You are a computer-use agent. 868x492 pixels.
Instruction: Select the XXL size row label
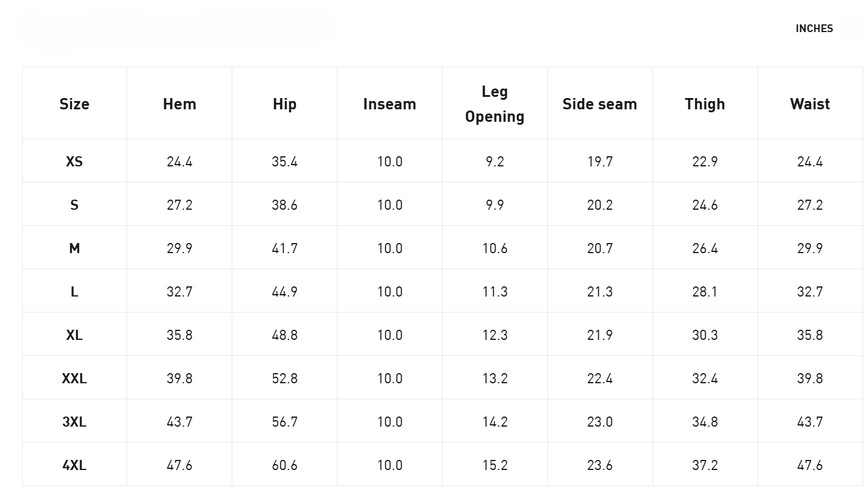point(74,379)
